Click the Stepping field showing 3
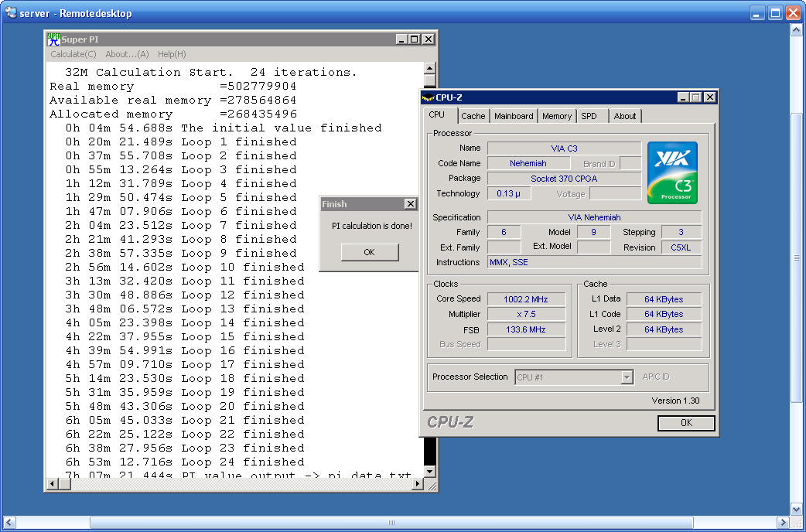The height and width of the screenshot is (532, 806). click(681, 232)
